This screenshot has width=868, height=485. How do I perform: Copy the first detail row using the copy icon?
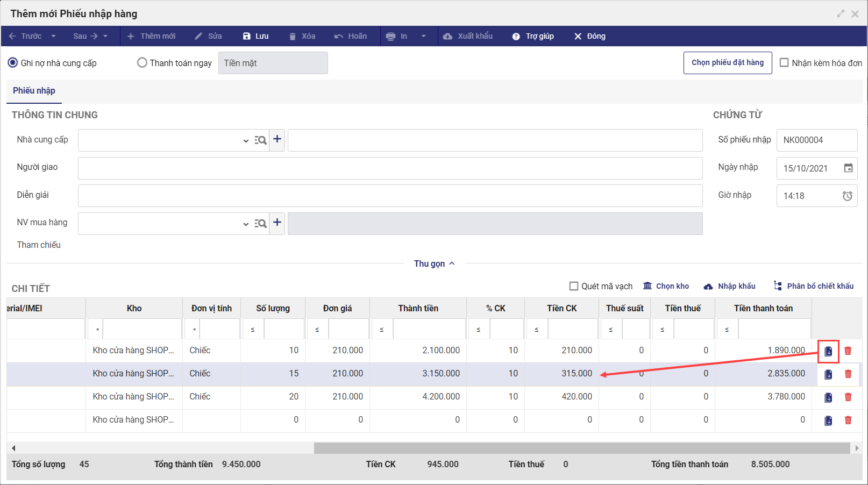pos(828,351)
